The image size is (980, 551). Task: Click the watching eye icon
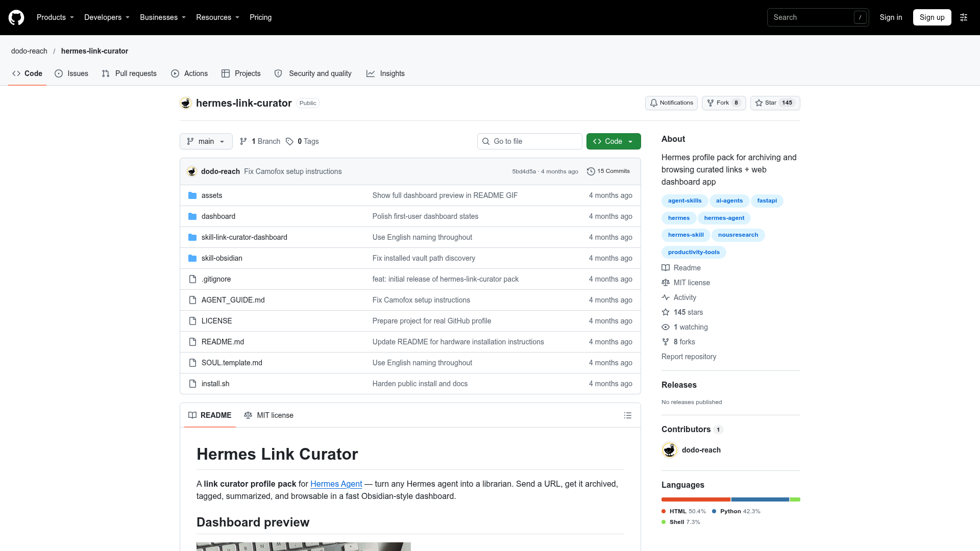coord(666,327)
